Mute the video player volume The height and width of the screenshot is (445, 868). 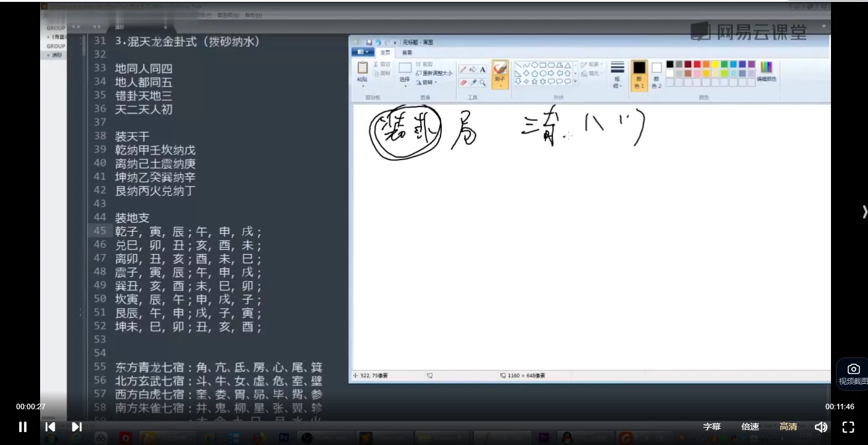coord(821,427)
